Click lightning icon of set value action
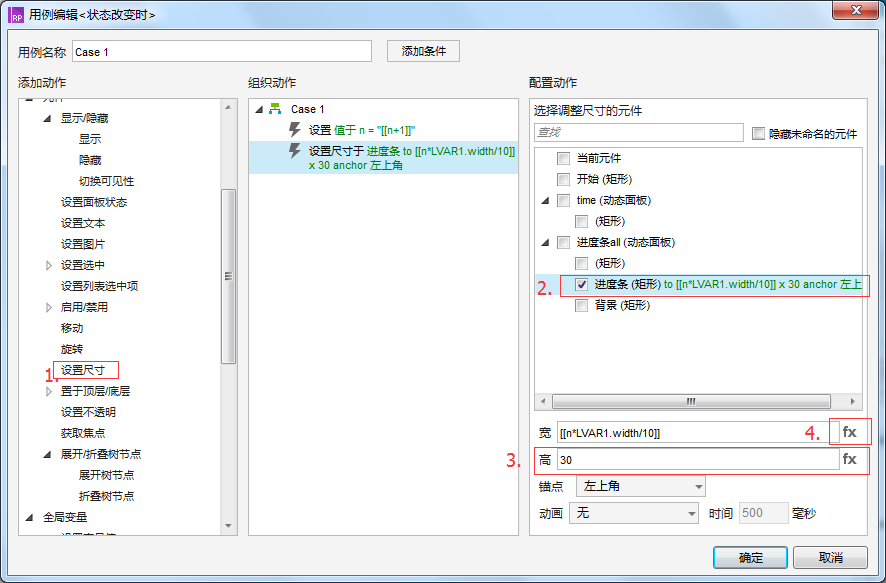 (294, 130)
